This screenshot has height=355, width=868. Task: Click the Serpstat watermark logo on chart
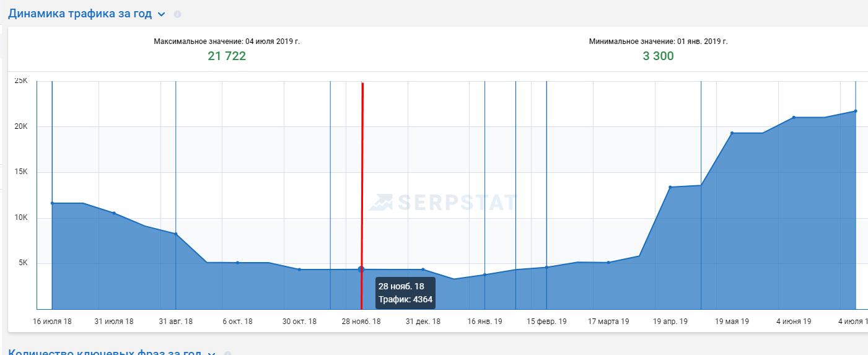tap(444, 203)
